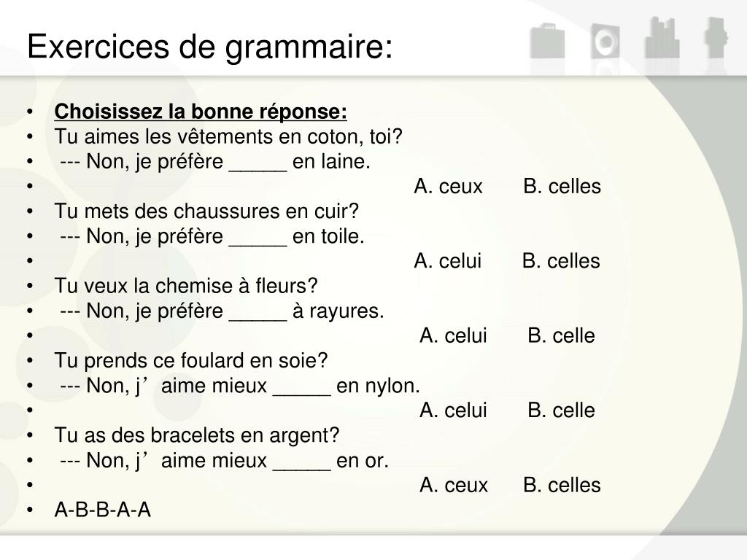Click the blank before 'en nylon'

click(x=302, y=389)
